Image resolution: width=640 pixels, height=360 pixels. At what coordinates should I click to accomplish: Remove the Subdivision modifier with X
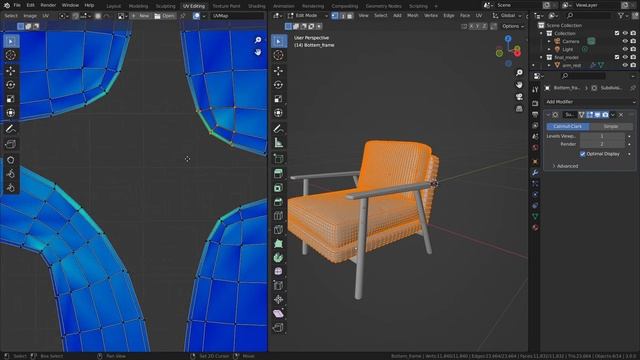[621, 115]
